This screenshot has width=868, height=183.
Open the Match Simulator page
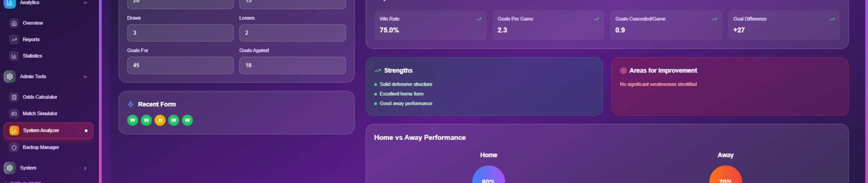click(x=40, y=113)
